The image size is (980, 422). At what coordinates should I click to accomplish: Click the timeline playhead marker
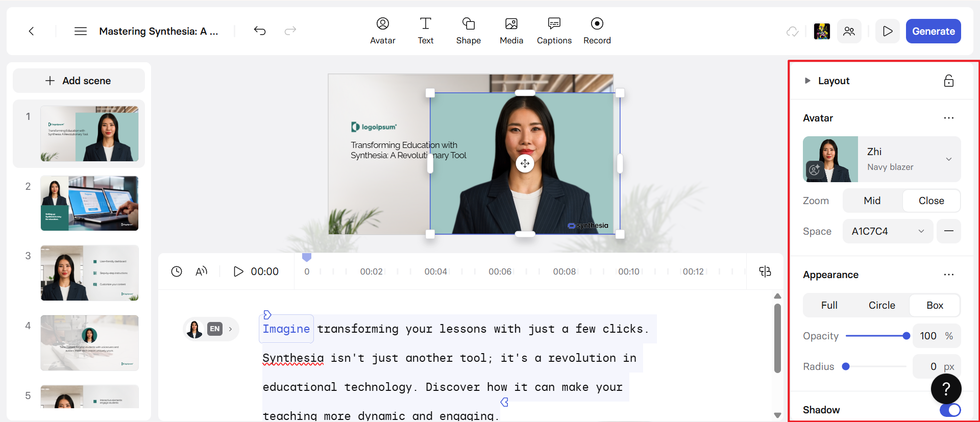(x=307, y=257)
